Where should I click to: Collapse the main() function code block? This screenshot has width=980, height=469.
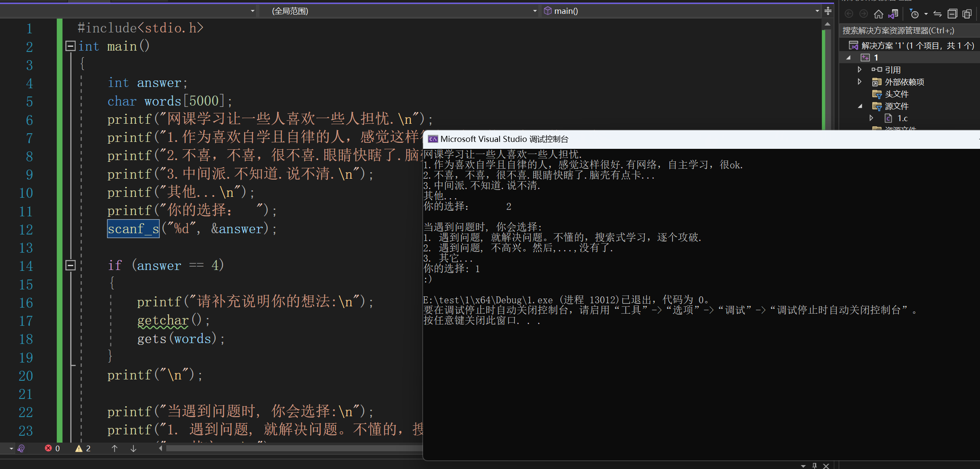(x=70, y=46)
